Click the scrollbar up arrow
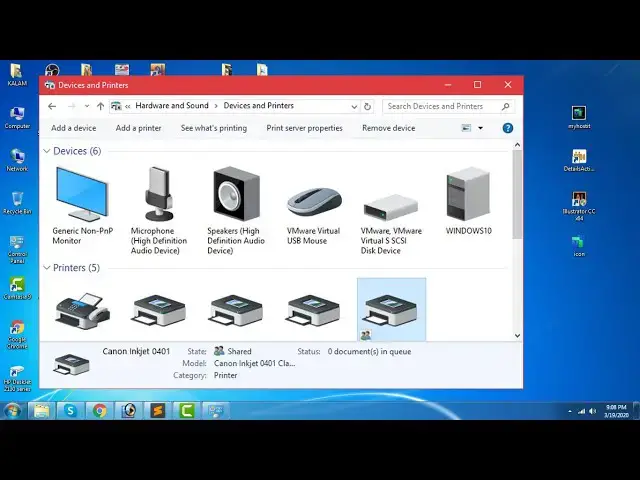640x480 pixels. (517, 145)
